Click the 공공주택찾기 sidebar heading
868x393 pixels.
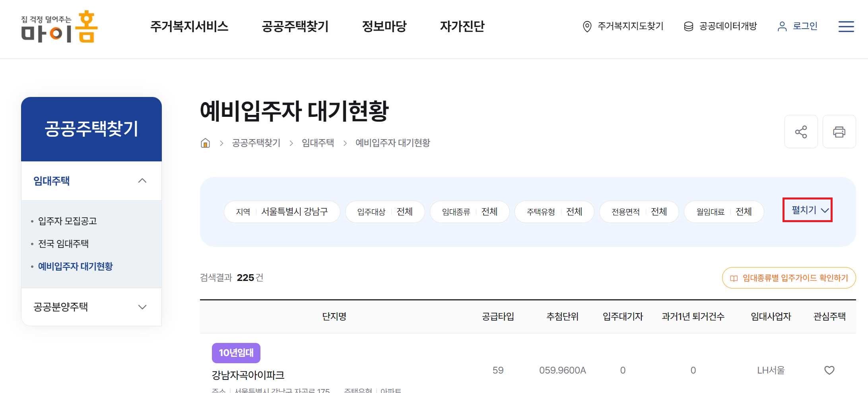91,129
